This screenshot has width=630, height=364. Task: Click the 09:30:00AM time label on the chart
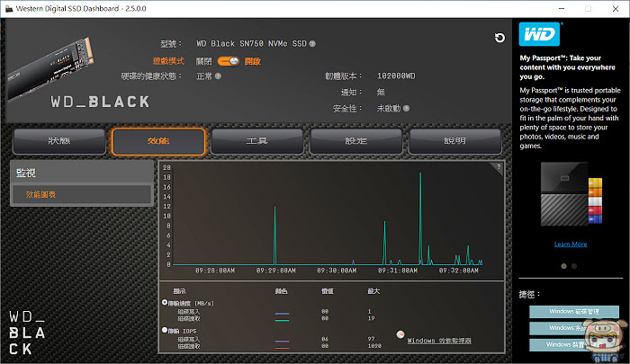[337, 271]
